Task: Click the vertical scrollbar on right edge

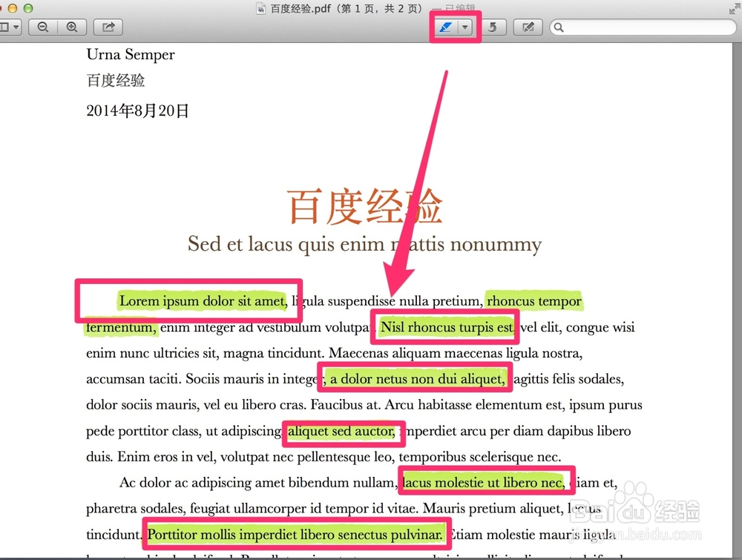Action: [738, 300]
